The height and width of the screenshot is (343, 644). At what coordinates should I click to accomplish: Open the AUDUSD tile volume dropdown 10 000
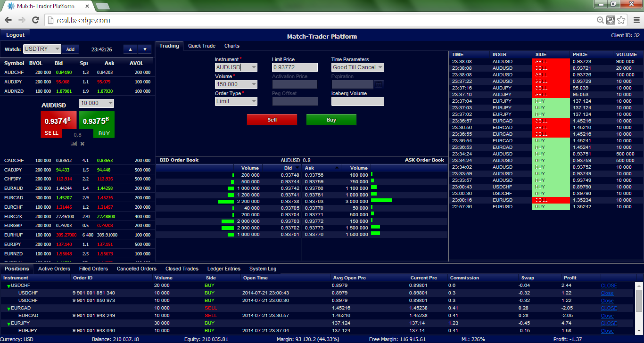[x=96, y=103]
